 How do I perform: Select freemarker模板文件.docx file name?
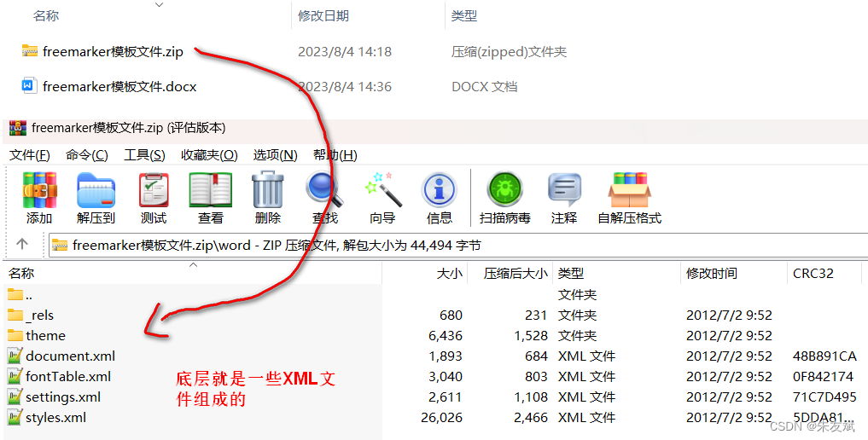tap(119, 87)
